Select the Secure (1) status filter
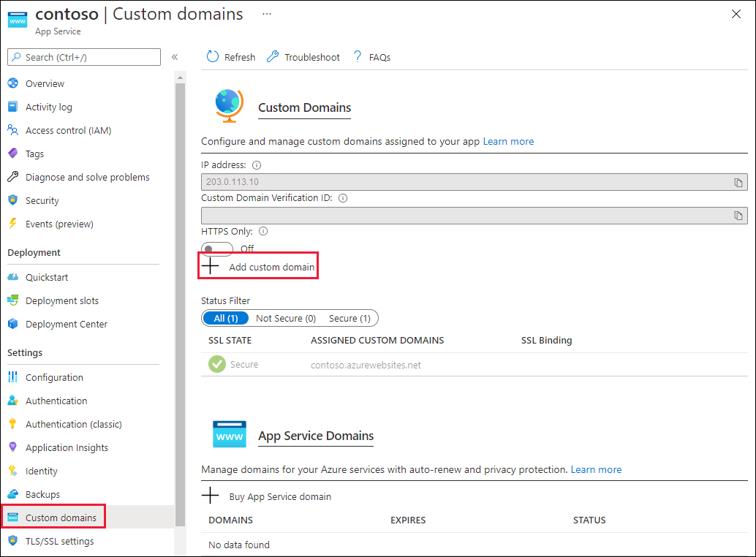 pos(349,318)
